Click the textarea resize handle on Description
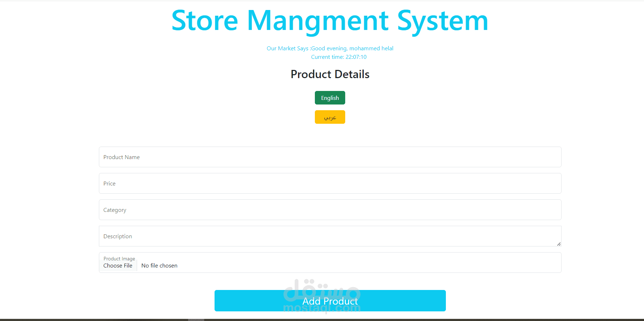The image size is (644, 321). [x=558, y=244]
